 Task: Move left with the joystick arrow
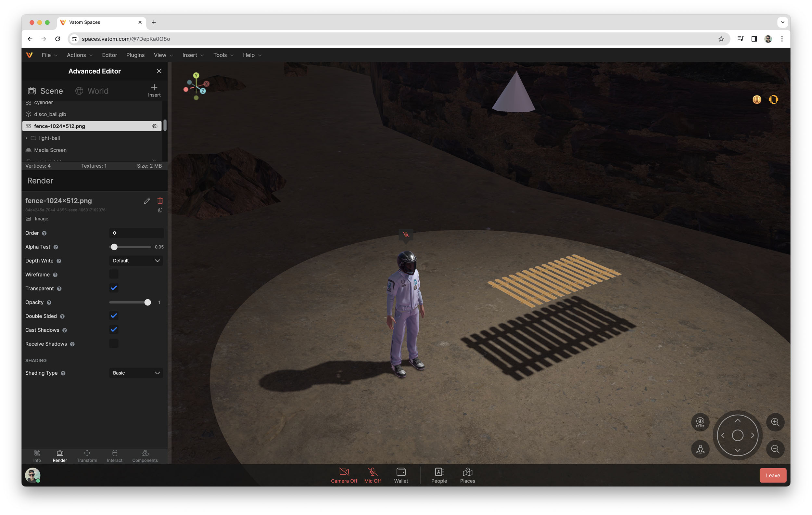tap(723, 435)
